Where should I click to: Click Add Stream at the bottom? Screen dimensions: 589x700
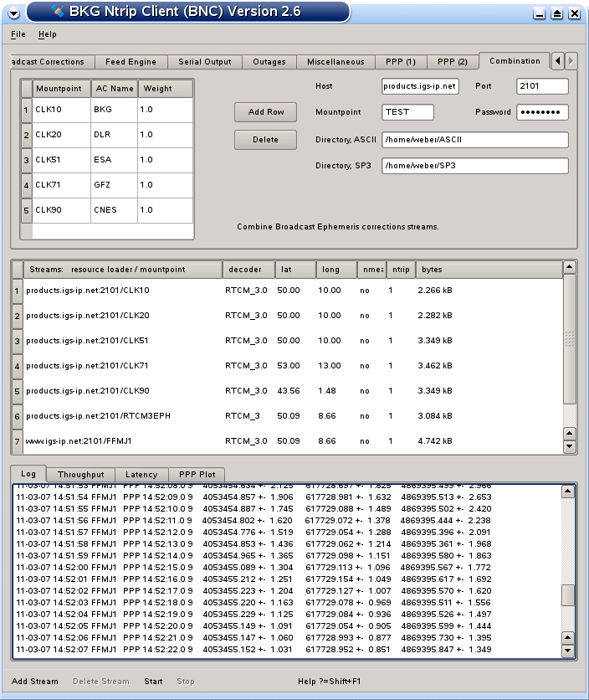pos(35,682)
